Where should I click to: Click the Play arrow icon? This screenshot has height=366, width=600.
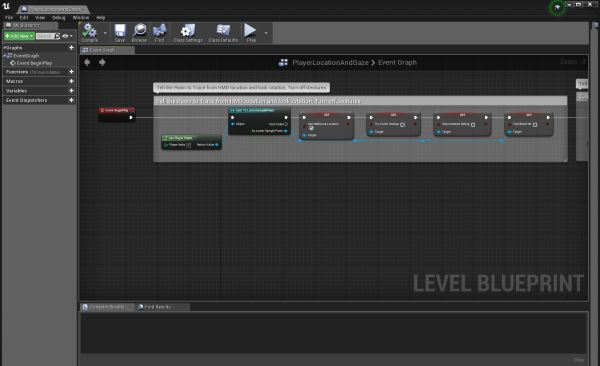pos(250,30)
